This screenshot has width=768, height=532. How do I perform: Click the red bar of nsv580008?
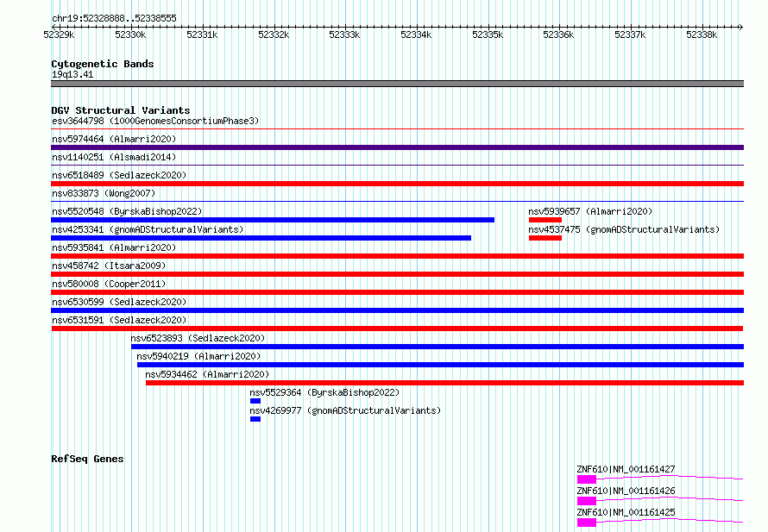point(397,292)
